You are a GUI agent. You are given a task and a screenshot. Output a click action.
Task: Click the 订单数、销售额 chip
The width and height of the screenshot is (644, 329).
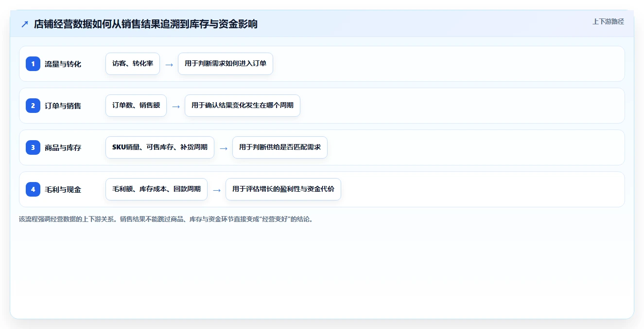[x=136, y=106]
